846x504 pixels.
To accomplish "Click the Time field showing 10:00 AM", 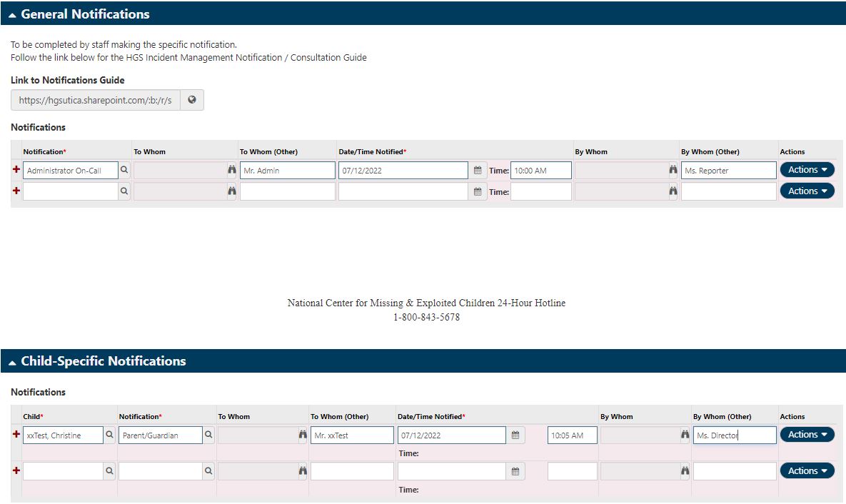I will 540,170.
